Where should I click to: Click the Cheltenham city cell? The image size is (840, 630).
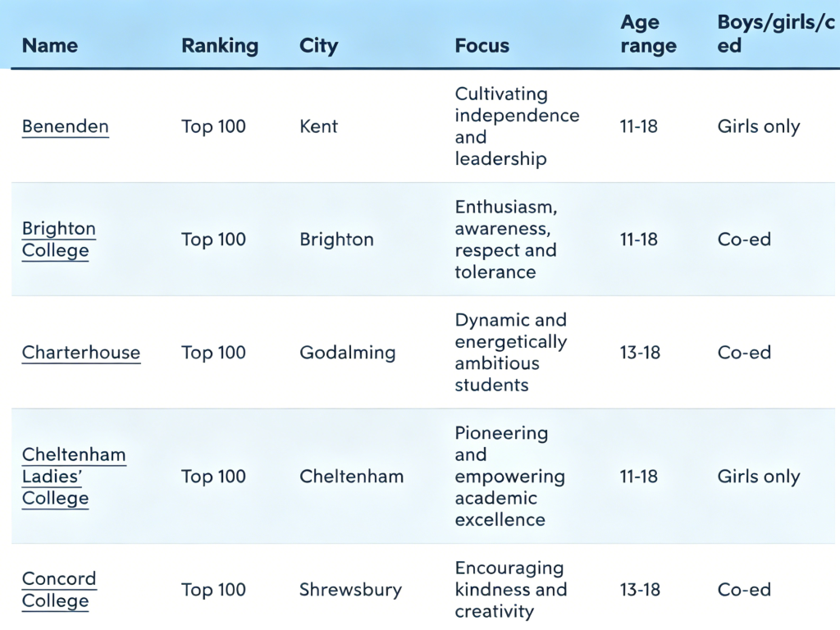351,477
